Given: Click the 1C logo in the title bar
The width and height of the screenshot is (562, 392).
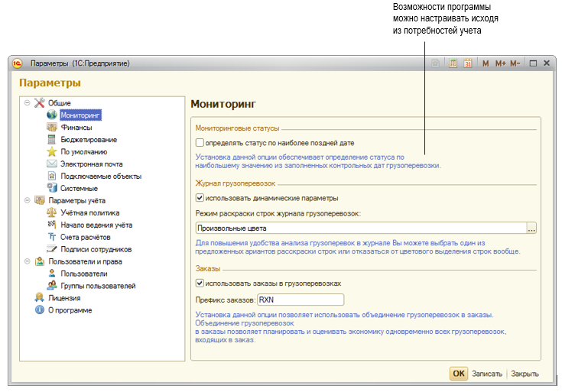Looking at the screenshot, I should pos(17,63).
